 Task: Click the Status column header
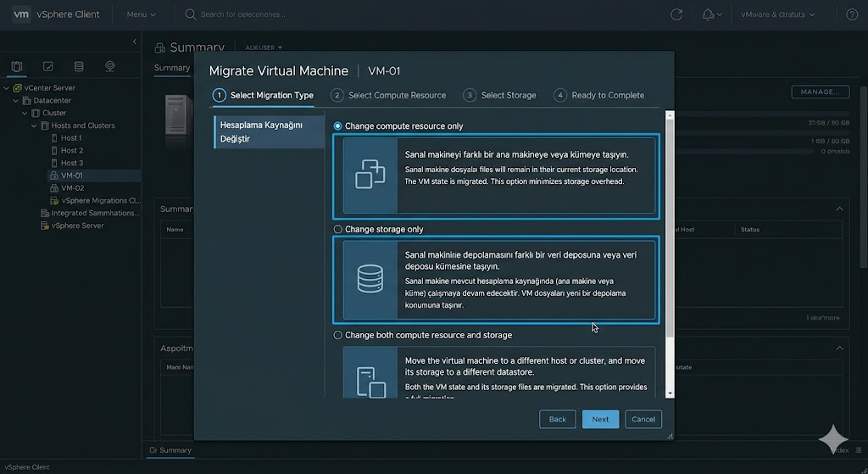point(750,230)
